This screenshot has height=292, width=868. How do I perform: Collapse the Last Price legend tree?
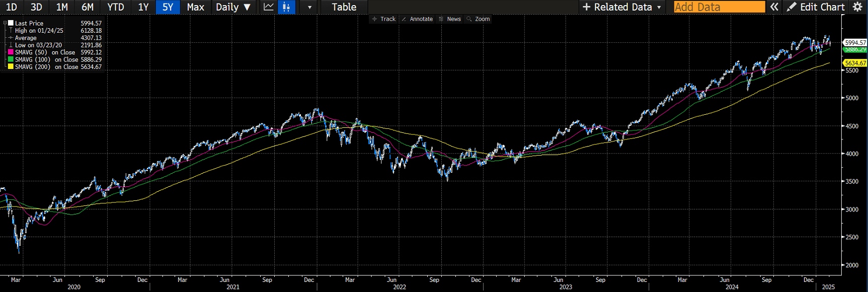(5, 23)
